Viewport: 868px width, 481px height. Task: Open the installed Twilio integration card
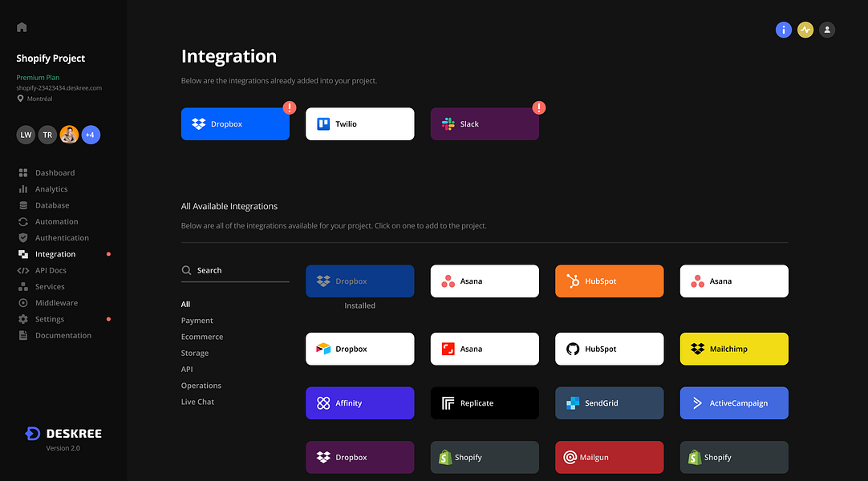360,123
